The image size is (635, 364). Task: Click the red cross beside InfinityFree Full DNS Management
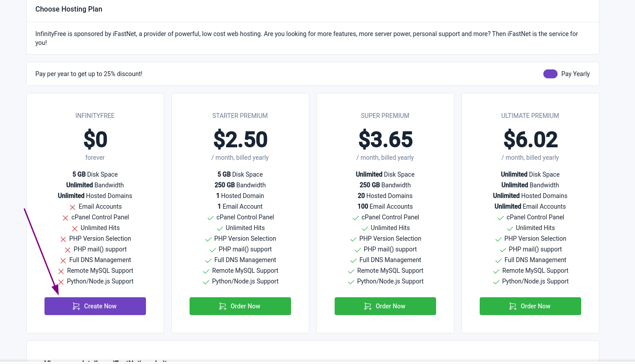63,260
